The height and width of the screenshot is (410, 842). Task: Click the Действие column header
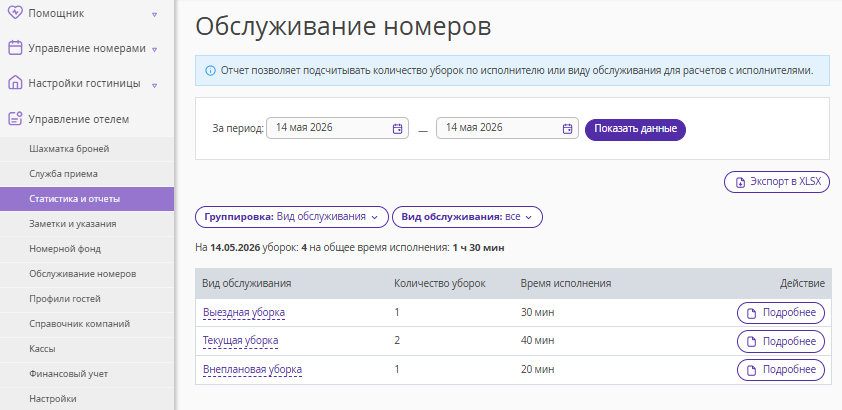tap(802, 283)
